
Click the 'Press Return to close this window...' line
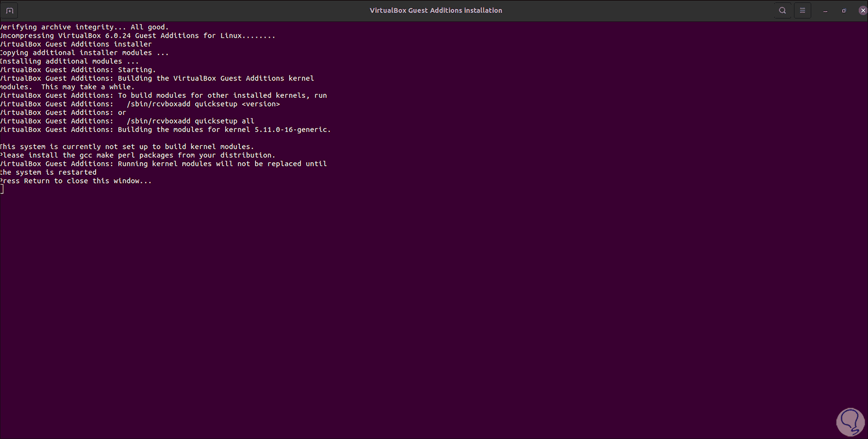point(76,181)
